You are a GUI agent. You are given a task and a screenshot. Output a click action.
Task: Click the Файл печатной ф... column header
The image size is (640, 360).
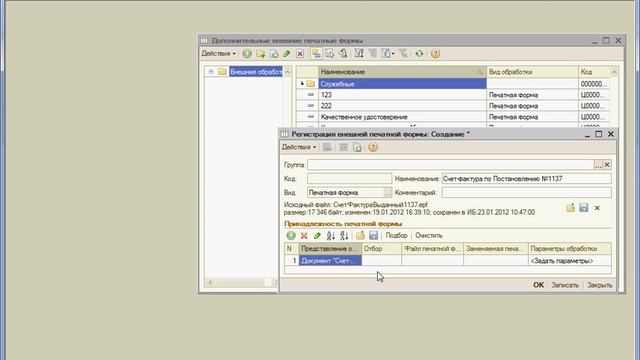point(433,249)
